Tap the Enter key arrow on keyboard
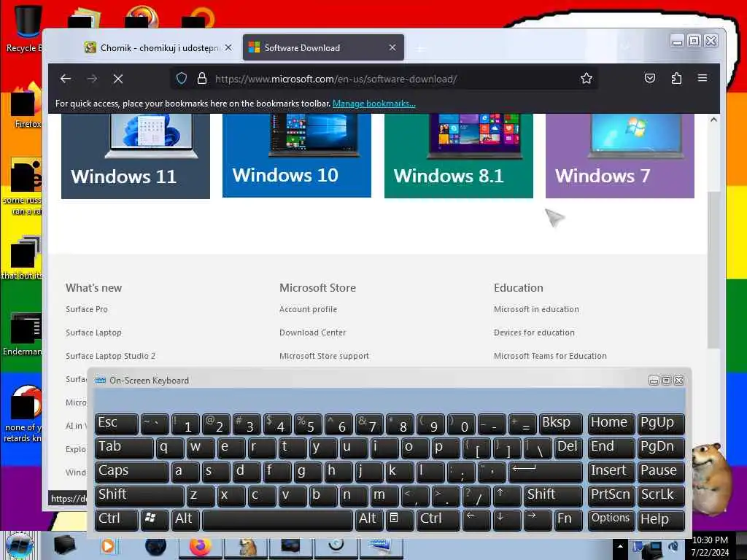The image size is (747, 560). [546, 472]
